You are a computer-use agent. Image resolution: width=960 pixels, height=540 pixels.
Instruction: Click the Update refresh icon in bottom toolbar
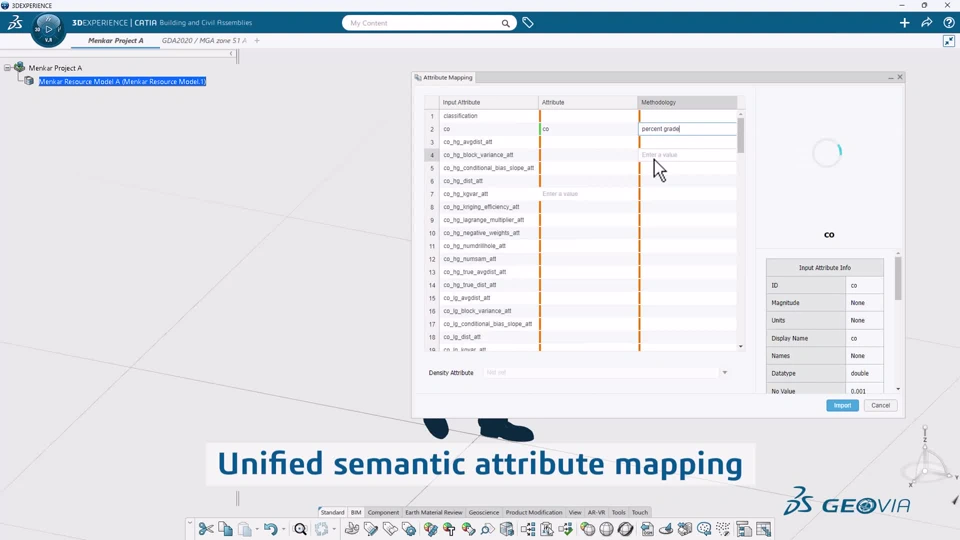321,529
